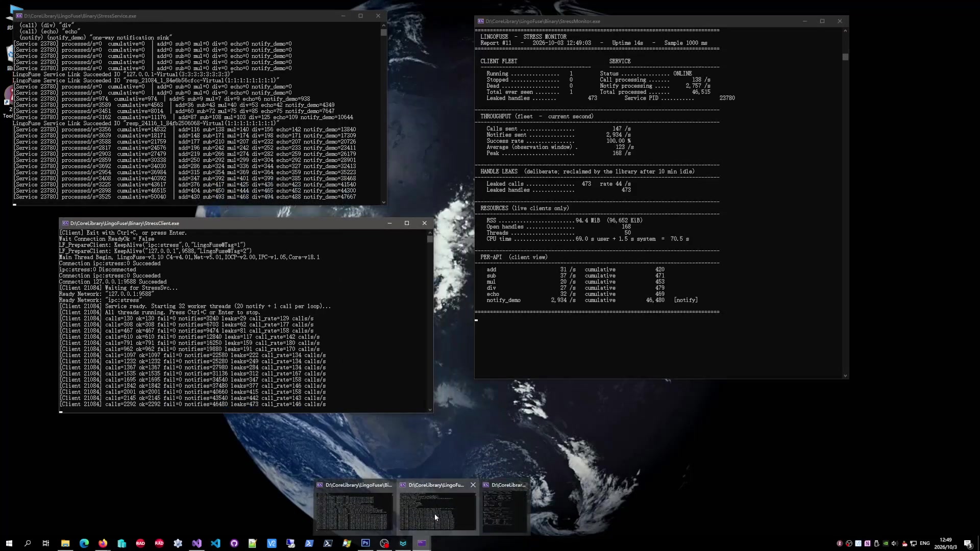The image size is (980, 551).
Task: Open StressClient.exe title bar system-menu icon
Action: click(x=65, y=223)
